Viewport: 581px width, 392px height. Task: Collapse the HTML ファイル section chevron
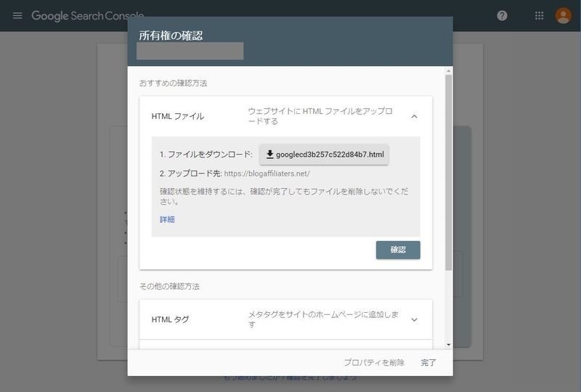point(414,116)
